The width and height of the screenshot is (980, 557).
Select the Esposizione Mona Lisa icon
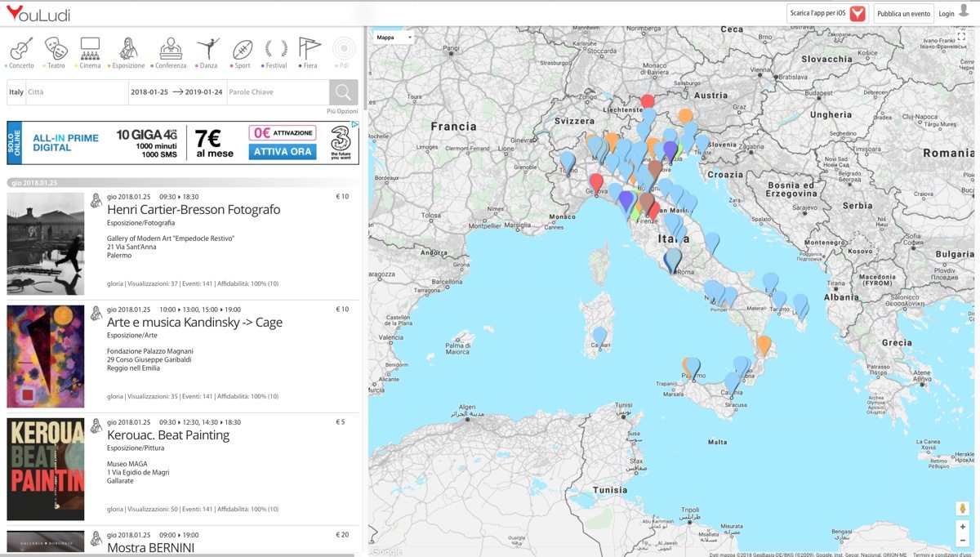pos(128,48)
